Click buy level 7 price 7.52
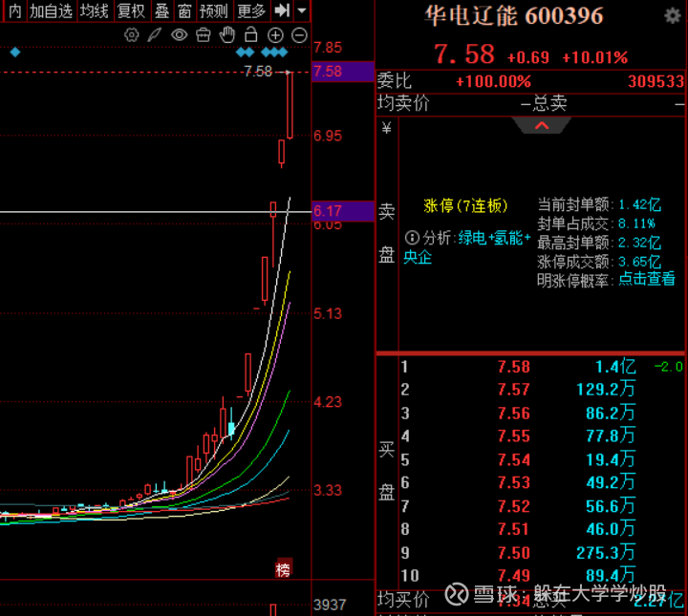This screenshot has width=688, height=616. point(514,506)
